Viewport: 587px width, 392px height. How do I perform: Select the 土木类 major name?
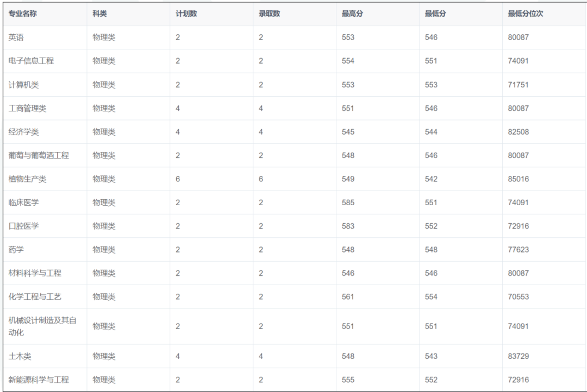tap(20, 356)
